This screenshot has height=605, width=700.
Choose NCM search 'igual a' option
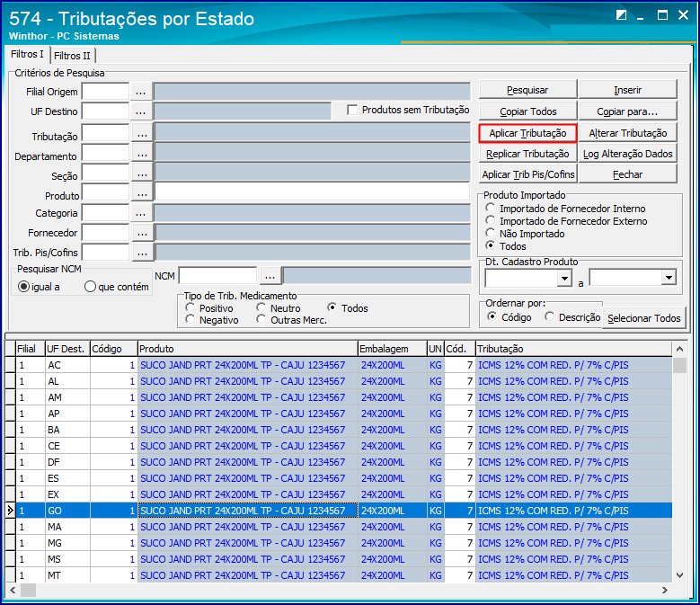23,286
